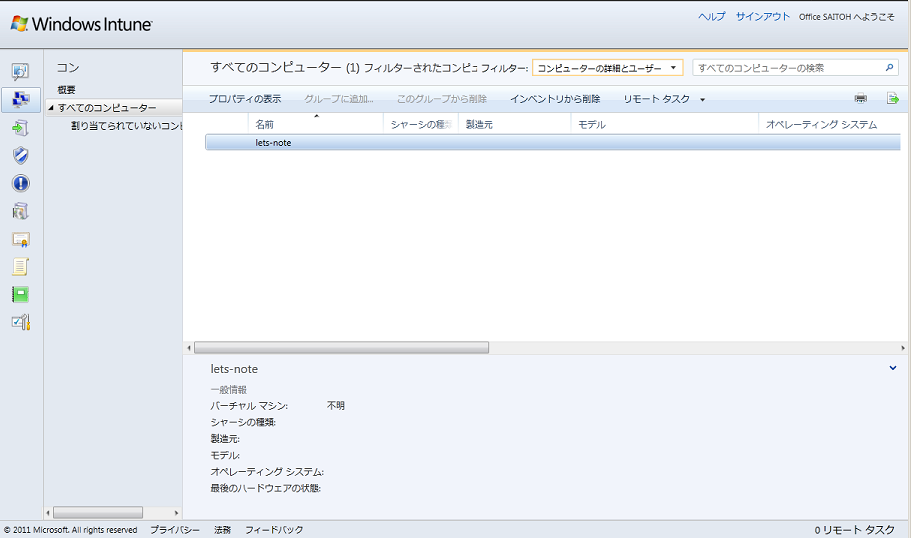Open the Reports green book icon
Screen dimensions: 911x538
pyautogui.click(x=20, y=294)
